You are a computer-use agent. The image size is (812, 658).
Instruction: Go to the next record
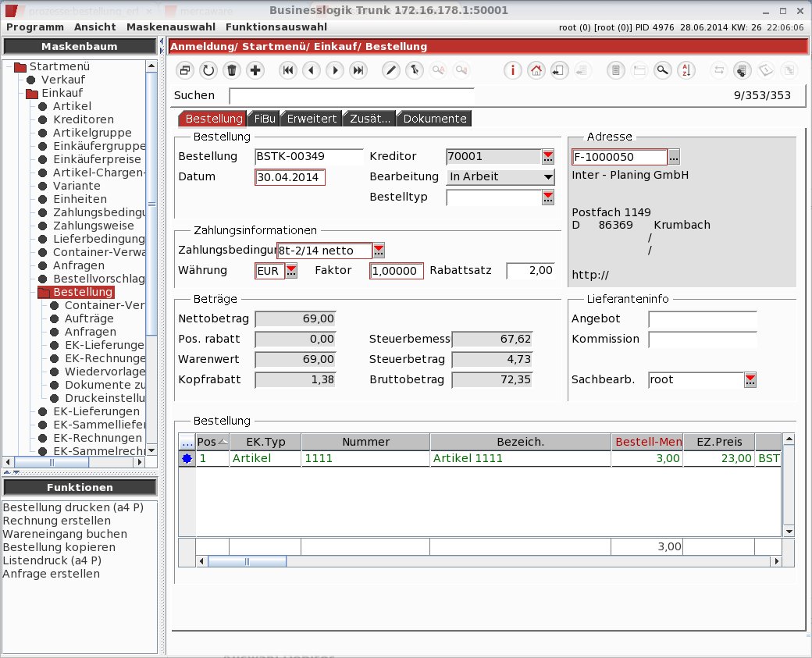(335, 70)
